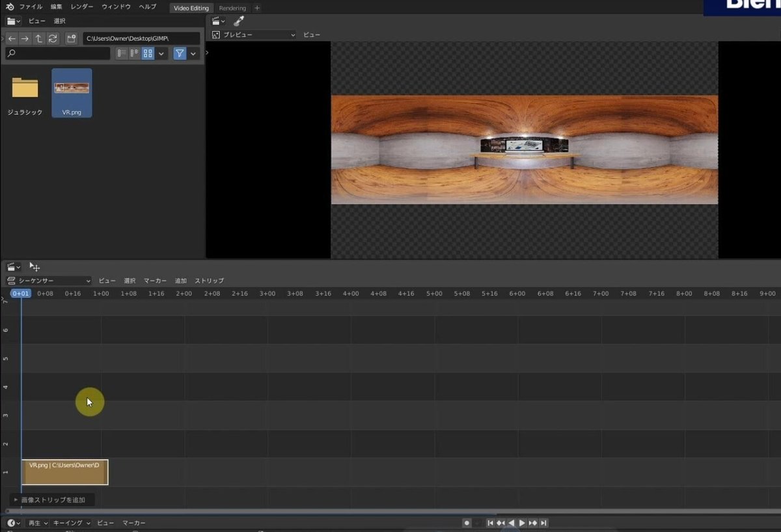Go forward to next folder
This screenshot has width=781, height=532.
[x=25, y=38]
